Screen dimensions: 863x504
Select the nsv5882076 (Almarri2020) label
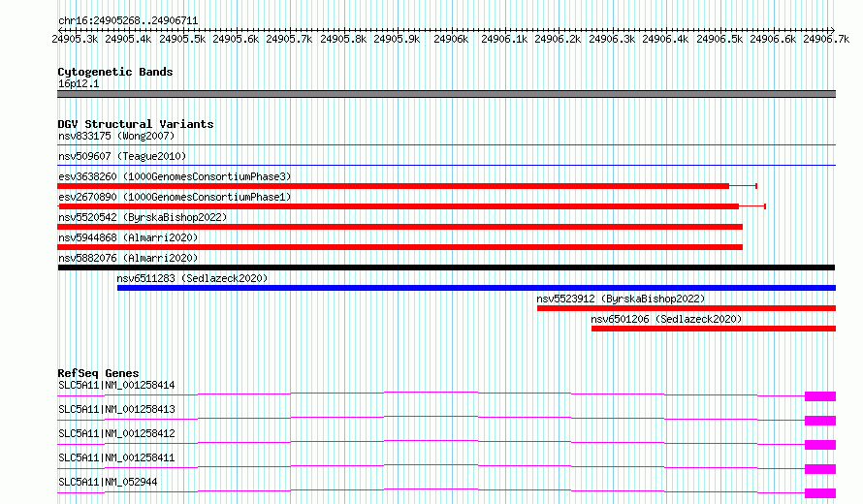click(128, 258)
